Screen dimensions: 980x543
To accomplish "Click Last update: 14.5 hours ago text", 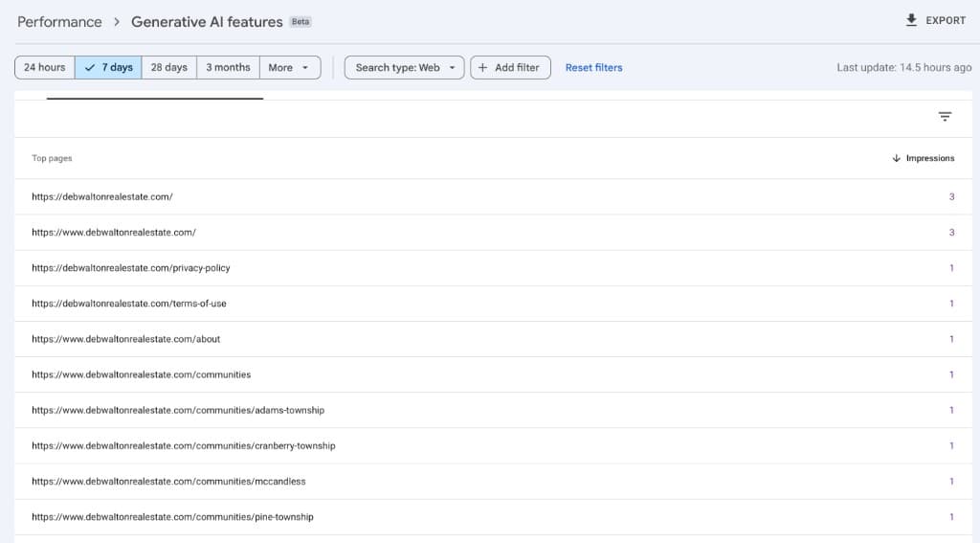I will tap(903, 68).
